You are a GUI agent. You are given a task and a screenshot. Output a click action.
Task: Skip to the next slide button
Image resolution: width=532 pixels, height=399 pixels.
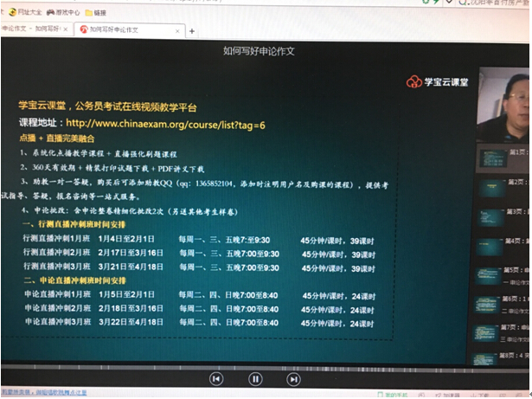point(293,379)
